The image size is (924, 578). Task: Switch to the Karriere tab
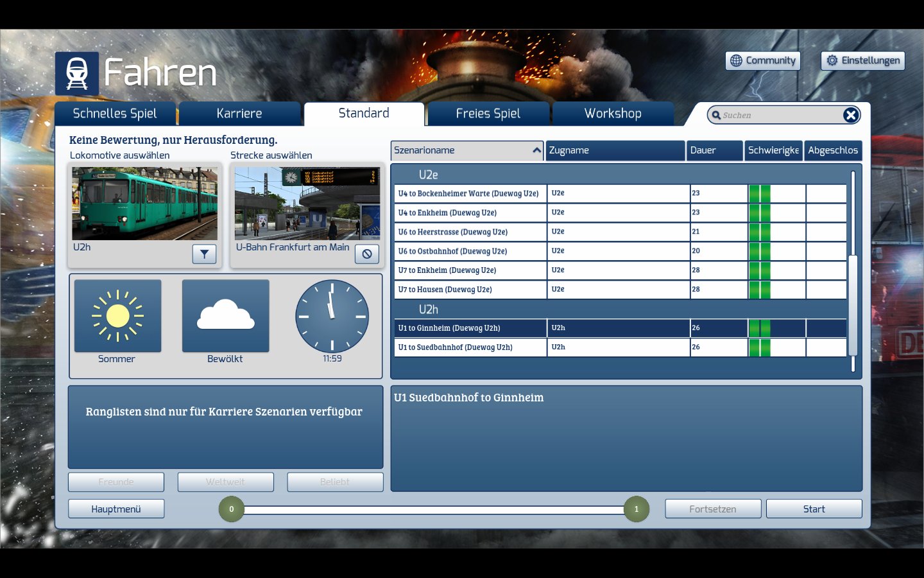tap(239, 114)
